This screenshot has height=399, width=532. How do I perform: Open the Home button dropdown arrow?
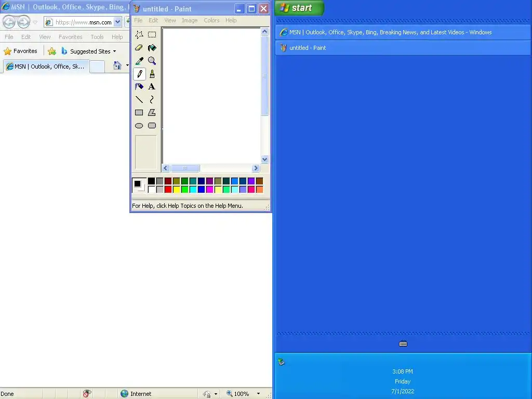coord(127,65)
